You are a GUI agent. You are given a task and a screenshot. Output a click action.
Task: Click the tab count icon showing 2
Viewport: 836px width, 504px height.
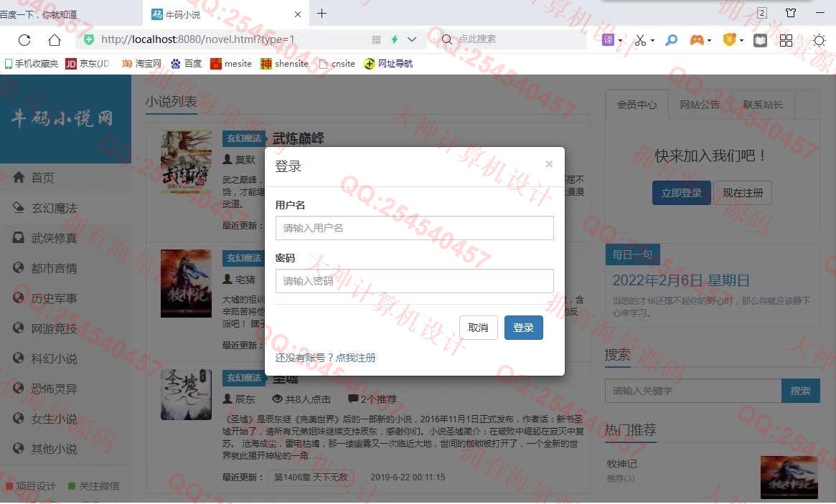point(762,14)
